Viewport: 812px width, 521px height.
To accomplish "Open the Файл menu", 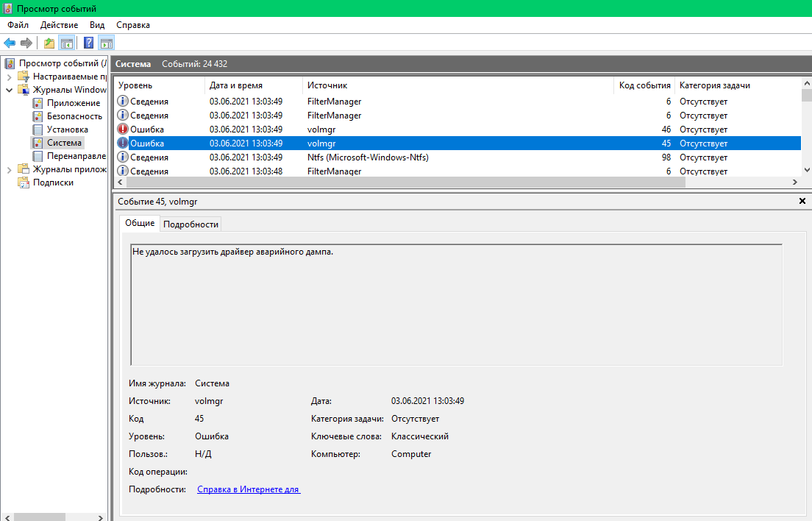I will (18, 25).
